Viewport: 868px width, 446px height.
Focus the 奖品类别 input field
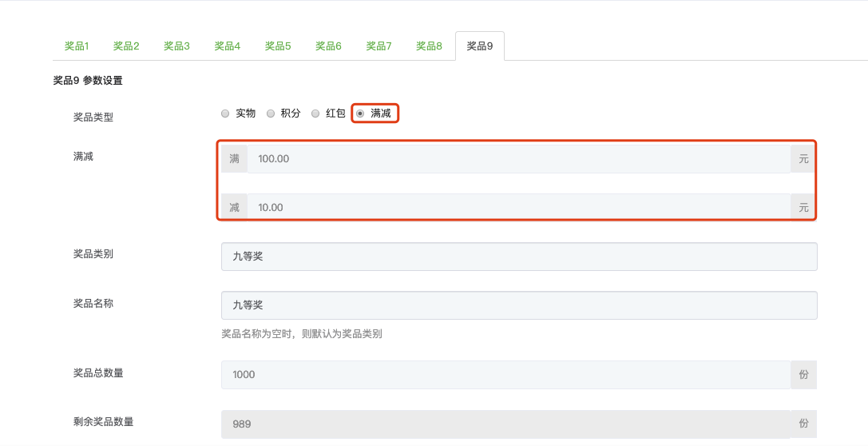[x=518, y=257]
